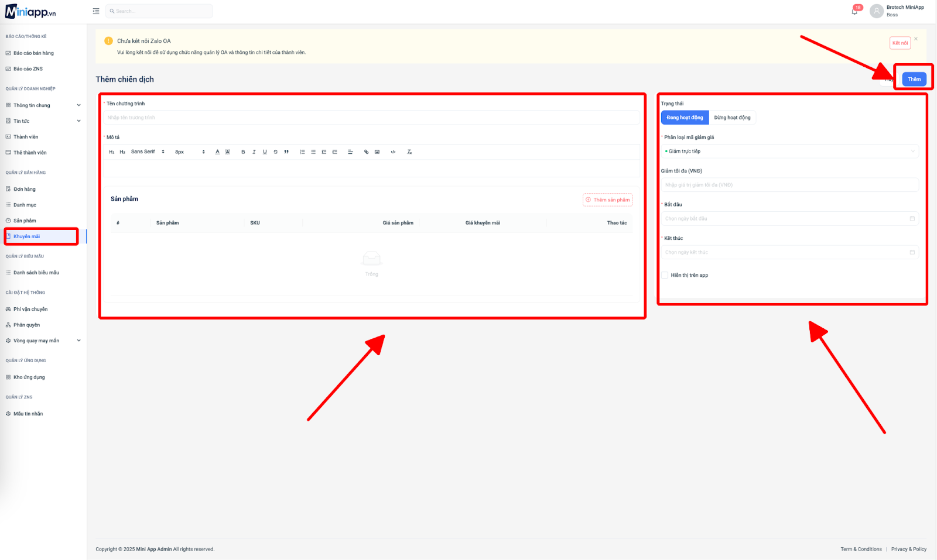
Task: Toggle strikethrough in the description toolbar
Action: 275,152
